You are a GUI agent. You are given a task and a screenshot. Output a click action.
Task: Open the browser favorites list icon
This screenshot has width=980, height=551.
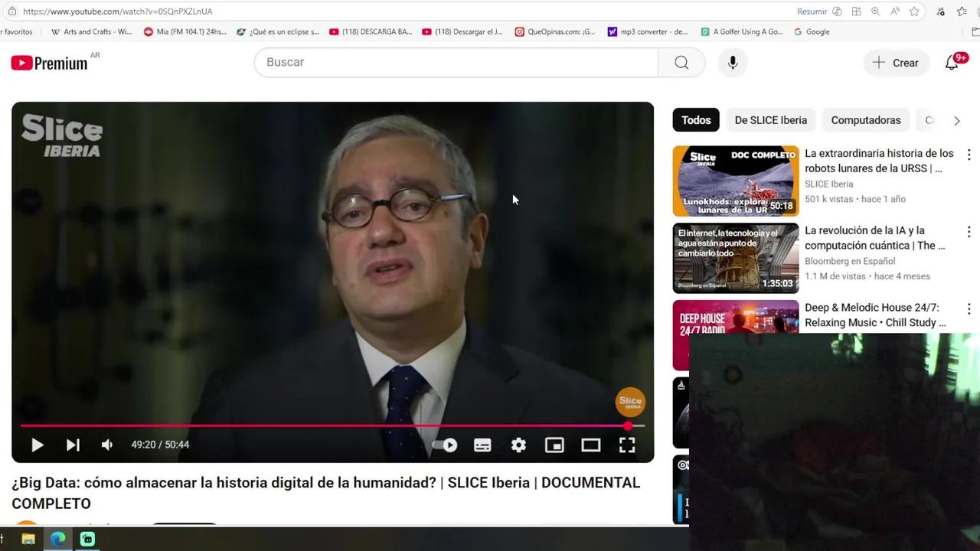(x=962, y=11)
